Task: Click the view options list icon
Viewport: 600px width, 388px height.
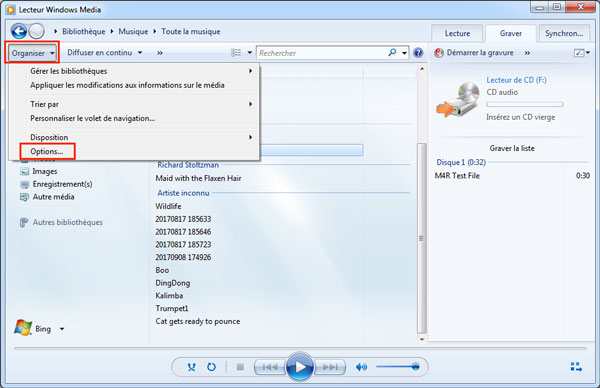Action: point(236,52)
